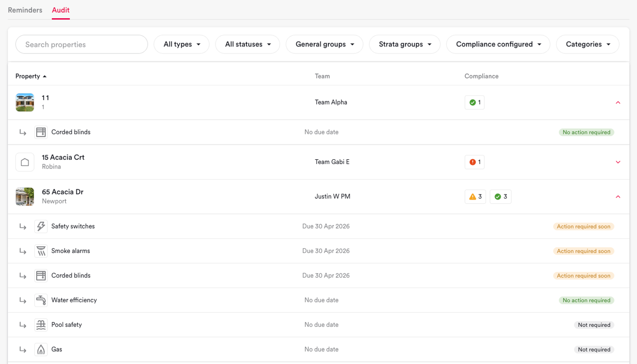Collapse the property 11 row

618,103
